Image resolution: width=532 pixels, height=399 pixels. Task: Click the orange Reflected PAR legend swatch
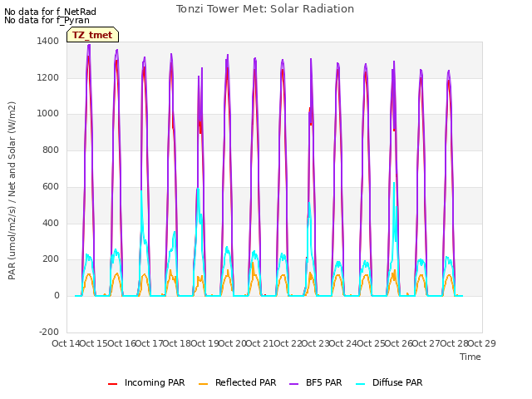tap(203, 383)
